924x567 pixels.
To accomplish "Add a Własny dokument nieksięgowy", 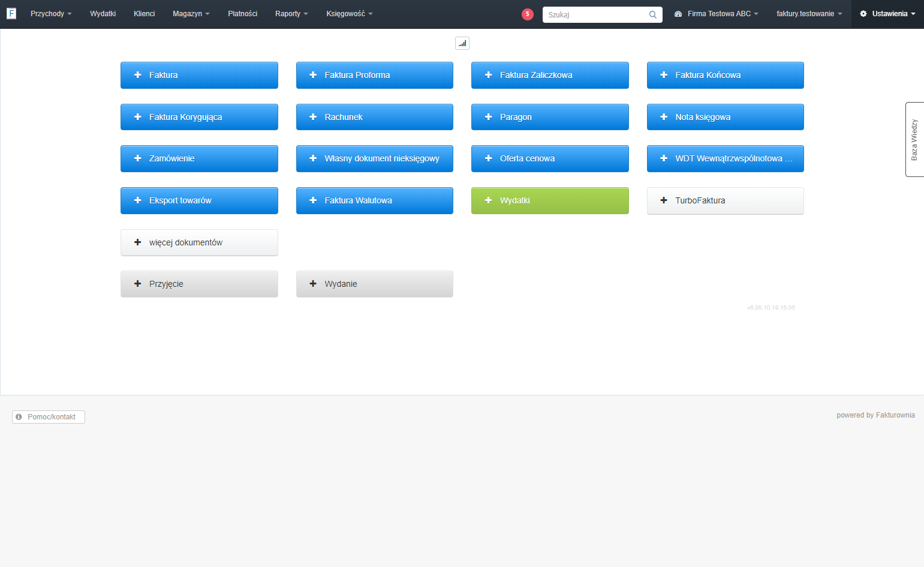I will 375,158.
